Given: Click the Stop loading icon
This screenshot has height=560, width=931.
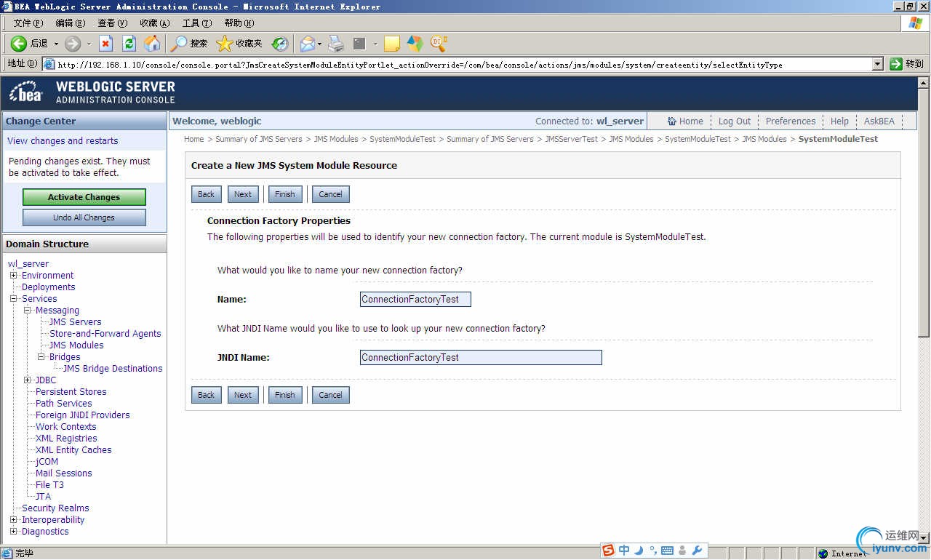Looking at the screenshot, I should coord(106,44).
